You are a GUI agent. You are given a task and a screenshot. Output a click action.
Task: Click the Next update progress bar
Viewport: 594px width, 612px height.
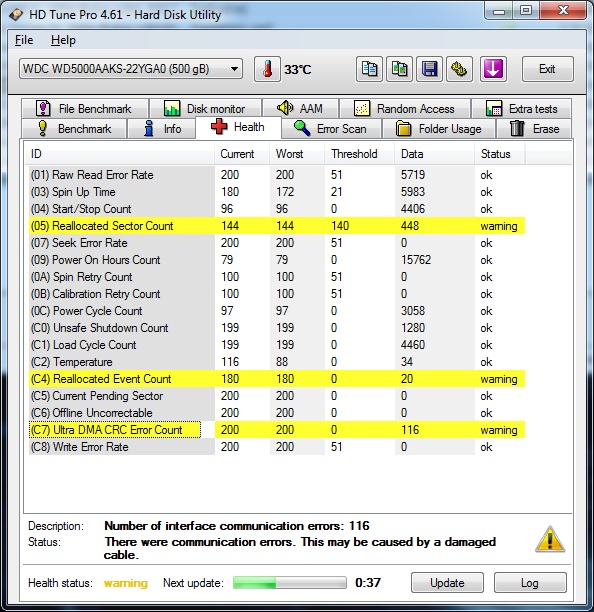pyautogui.click(x=290, y=583)
